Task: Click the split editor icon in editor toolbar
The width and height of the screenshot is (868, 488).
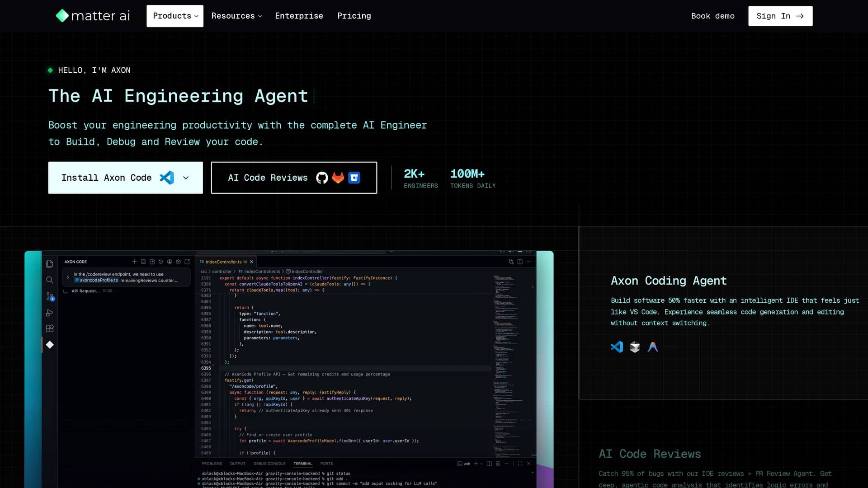Action: (520, 262)
